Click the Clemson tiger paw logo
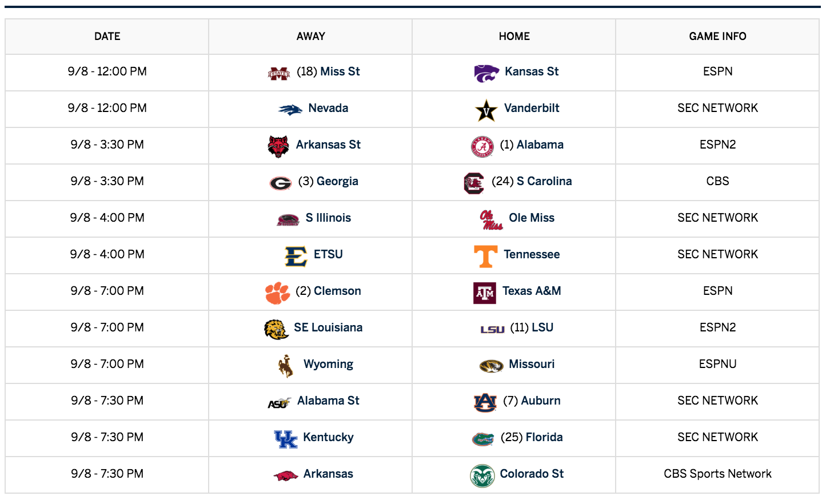 [x=277, y=293]
